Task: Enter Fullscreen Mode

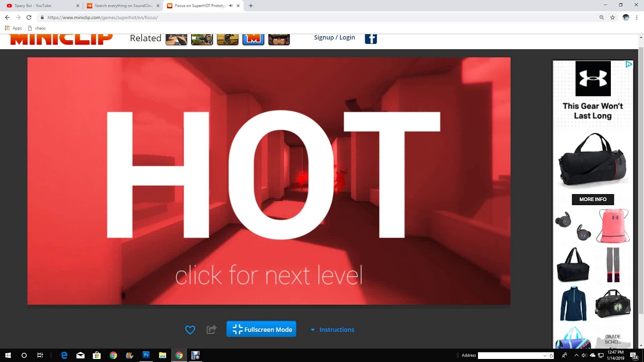Action: 261,329
